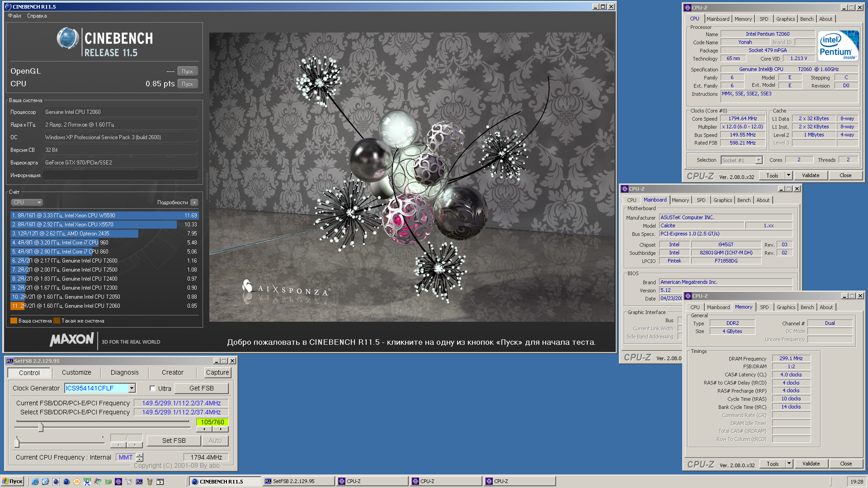Open the Socket #1 selection dropdown

759,160
